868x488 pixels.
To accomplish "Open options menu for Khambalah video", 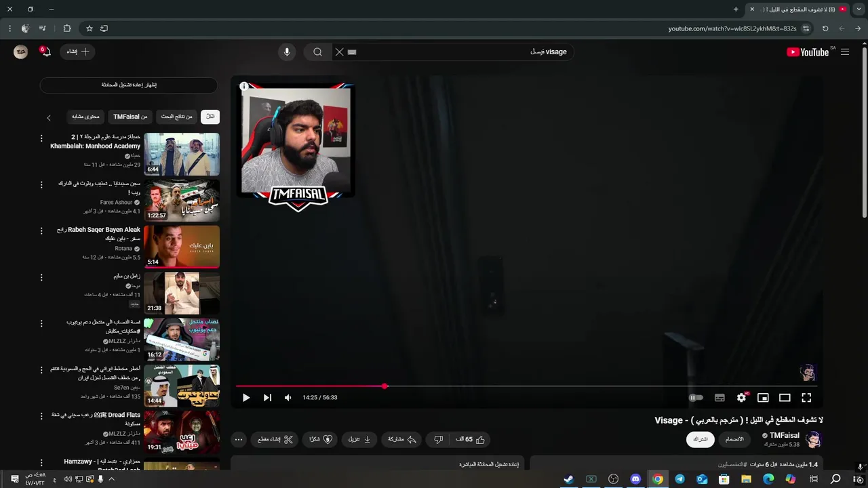I will click(x=41, y=138).
